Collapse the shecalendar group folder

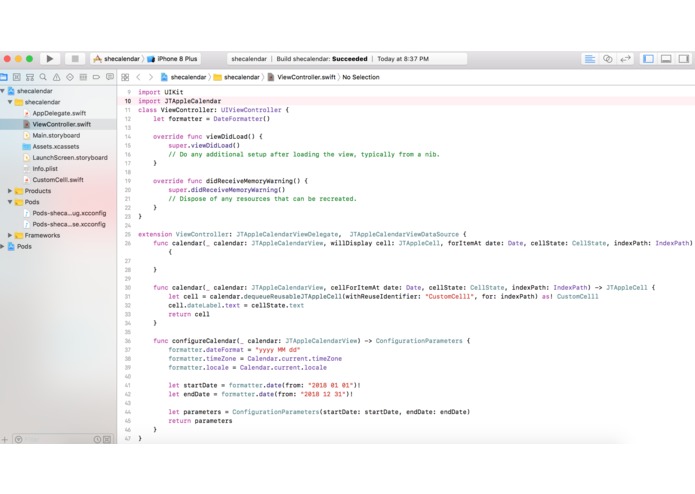(10, 102)
